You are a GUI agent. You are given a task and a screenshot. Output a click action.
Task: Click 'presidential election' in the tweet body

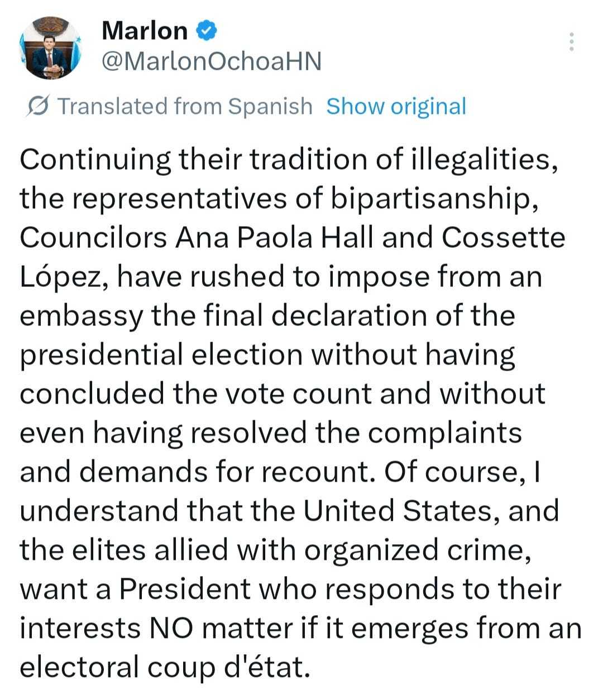(x=161, y=355)
